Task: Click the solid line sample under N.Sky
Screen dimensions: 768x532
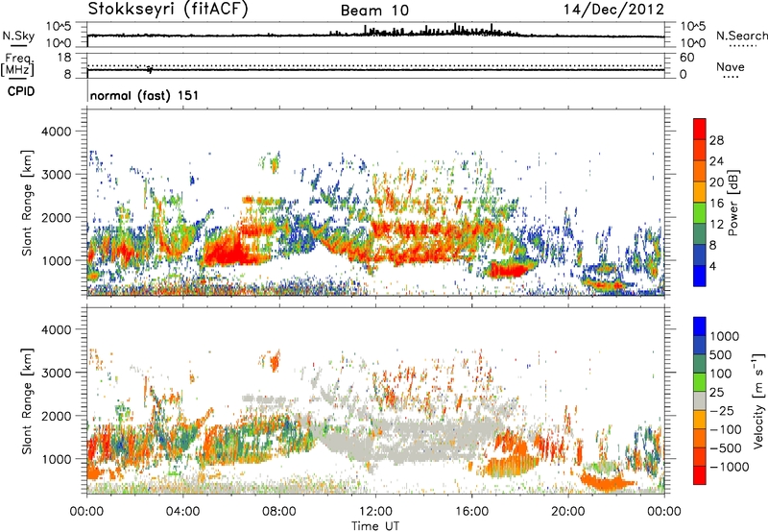Action: [18, 45]
